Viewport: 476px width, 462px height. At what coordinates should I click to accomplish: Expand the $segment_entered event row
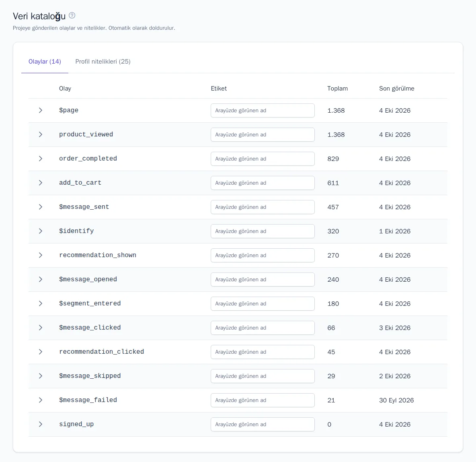pos(40,304)
